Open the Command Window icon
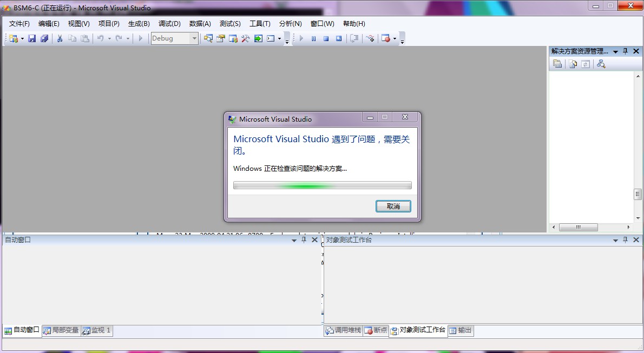This screenshot has height=353, width=644. (x=271, y=38)
